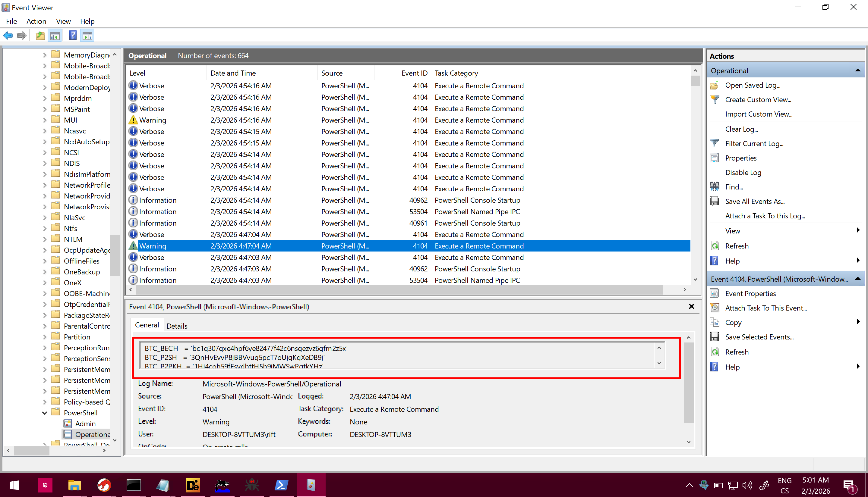The width and height of the screenshot is (868, 497).
Task: Select the event with ID 40961
Action: click(409, 223)
